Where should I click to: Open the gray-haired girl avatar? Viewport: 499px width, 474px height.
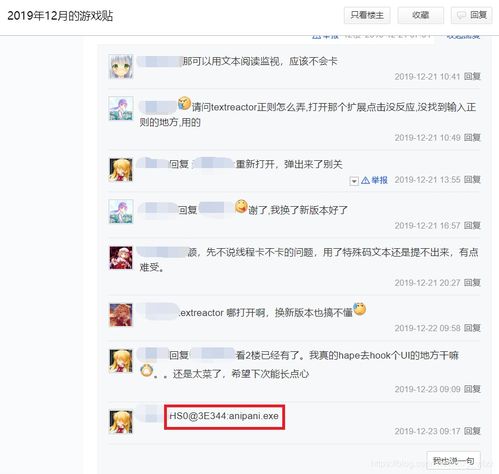[121, 67]
